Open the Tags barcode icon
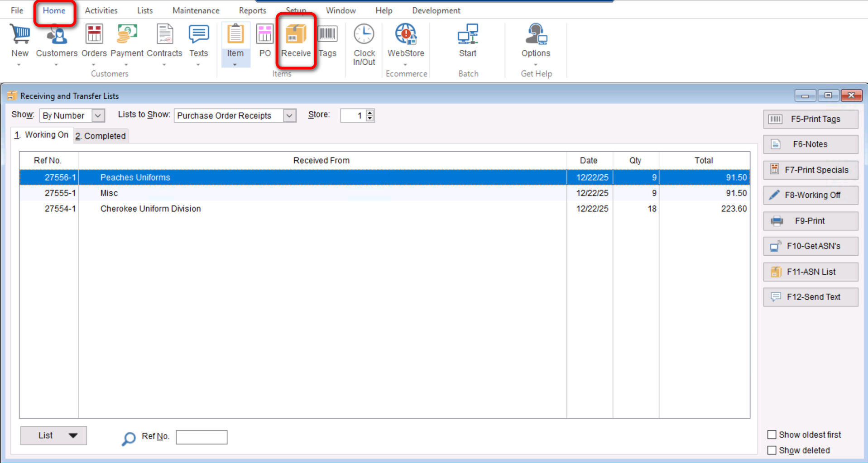This screenshot has height=463, width=868. [327, 35]
